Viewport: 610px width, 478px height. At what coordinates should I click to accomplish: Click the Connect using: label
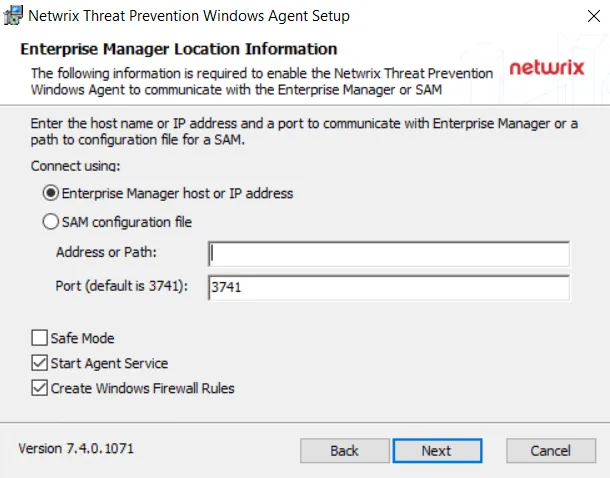tap(75, 166)
